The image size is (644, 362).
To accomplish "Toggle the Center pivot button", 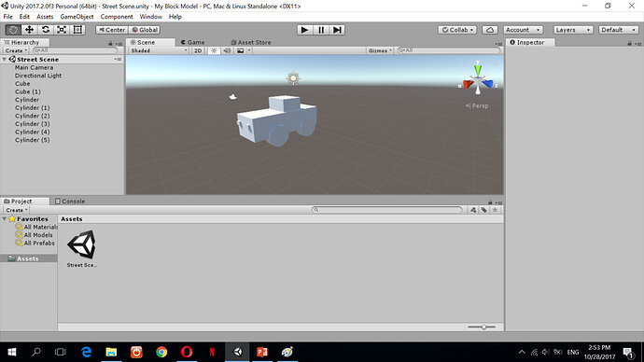I will pos(112,30).
